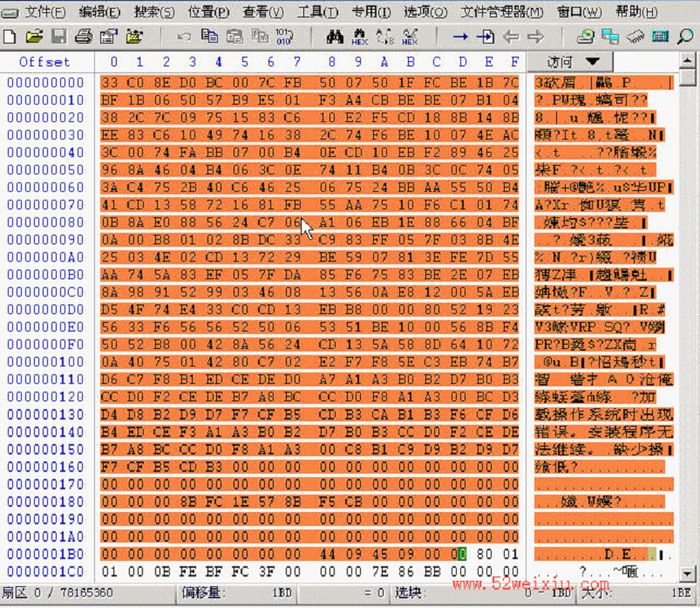700x608 pixels.
Task: Open the 位置(P) menu
Action: click(x=208, y=11)
